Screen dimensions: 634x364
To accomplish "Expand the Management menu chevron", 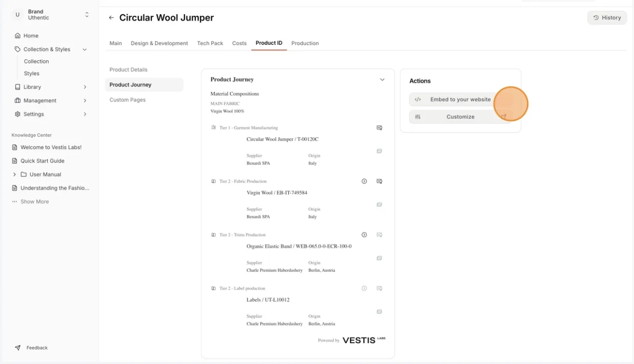I will click(85, 101).
